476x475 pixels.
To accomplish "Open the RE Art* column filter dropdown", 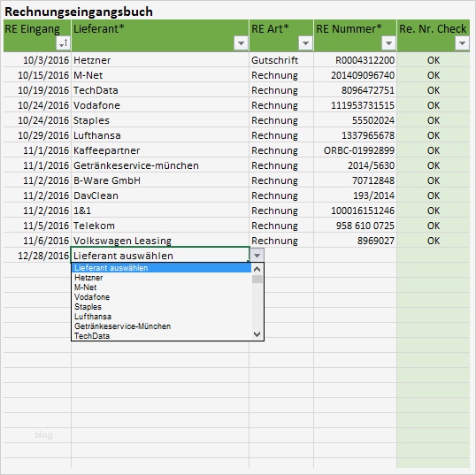I will point(305,43).
